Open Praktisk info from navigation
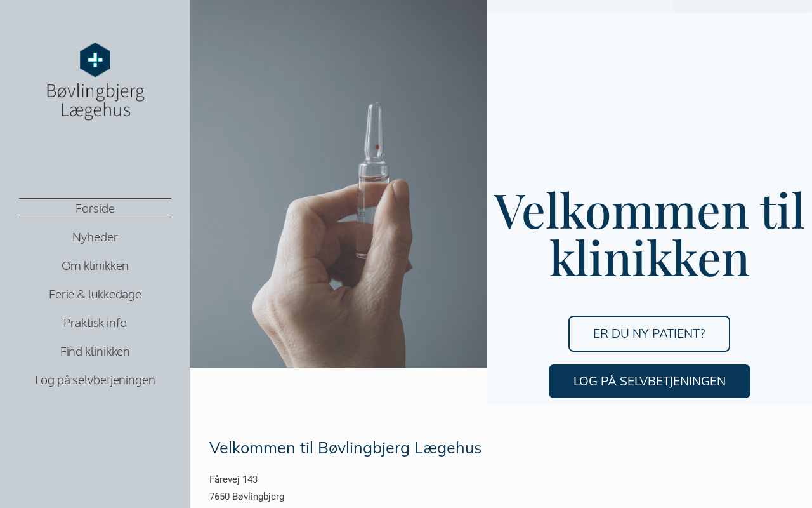Viewport: 812px width, 508px height. click(x=95, y=323)
